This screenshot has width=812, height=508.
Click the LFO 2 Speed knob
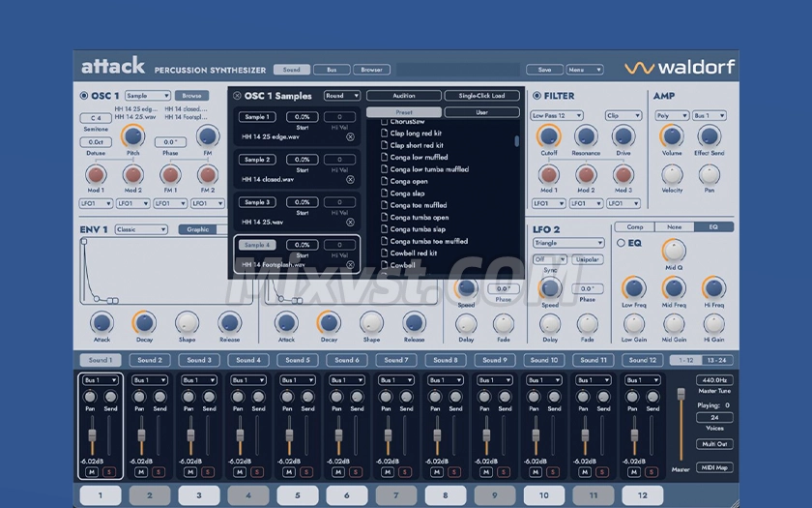[x=549, y=288]
